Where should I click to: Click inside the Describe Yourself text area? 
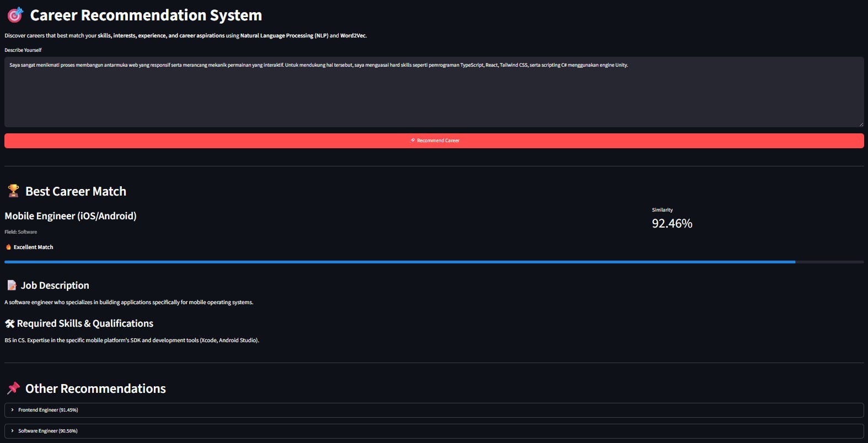434,92
